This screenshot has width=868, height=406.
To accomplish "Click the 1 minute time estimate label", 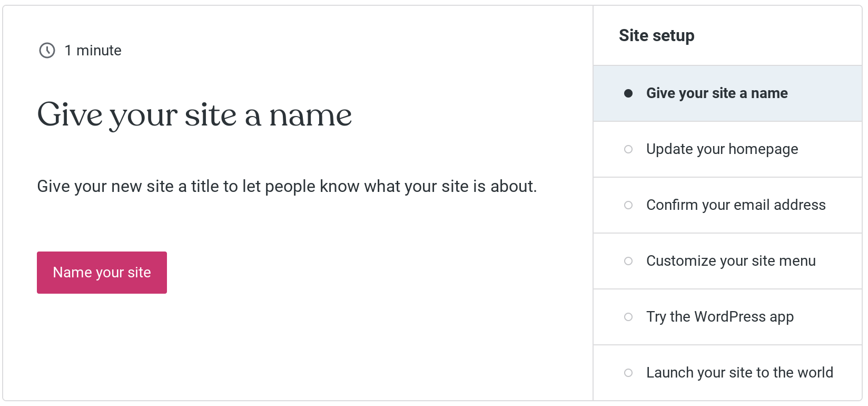I will tap(93, 51).
